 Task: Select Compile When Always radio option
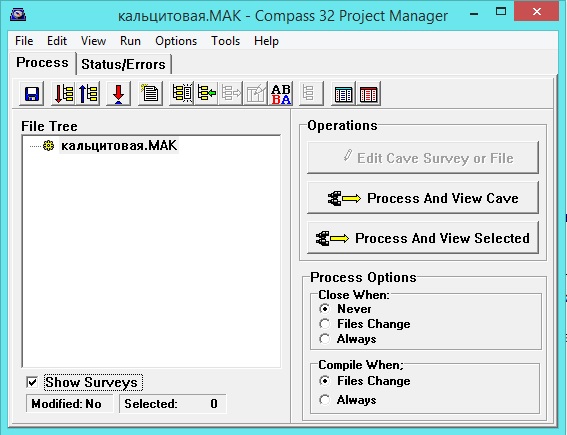point(325,400)
